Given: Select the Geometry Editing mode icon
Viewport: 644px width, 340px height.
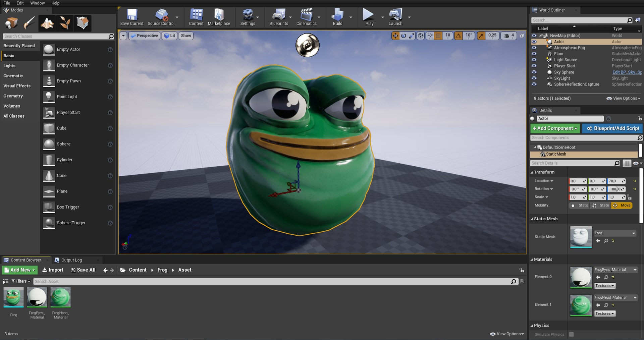Looking at the screenshot, I should click(83, 23).
